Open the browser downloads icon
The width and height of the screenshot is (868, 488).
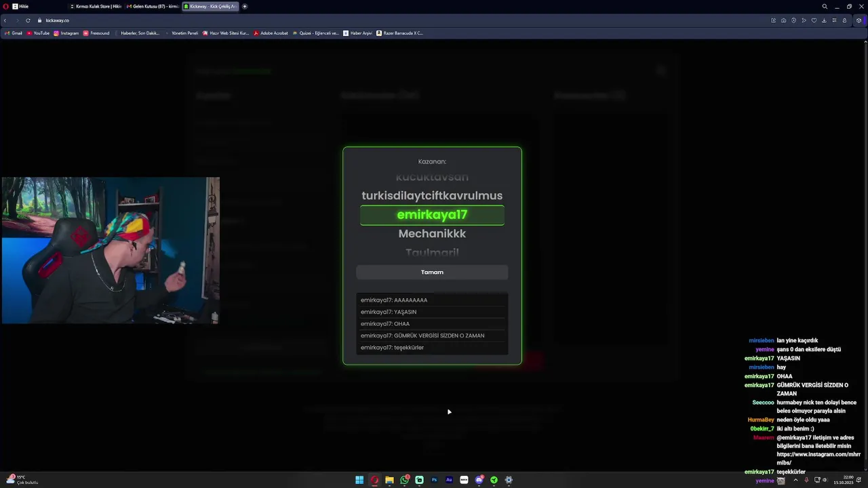[824, 20]
